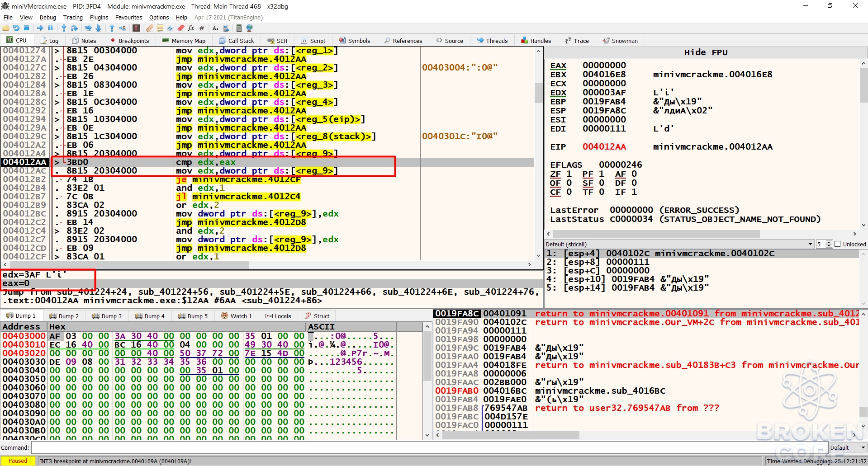Open the Snowman tab
Image resolution: width=868 pixels, height=466 pixels.
620,41
